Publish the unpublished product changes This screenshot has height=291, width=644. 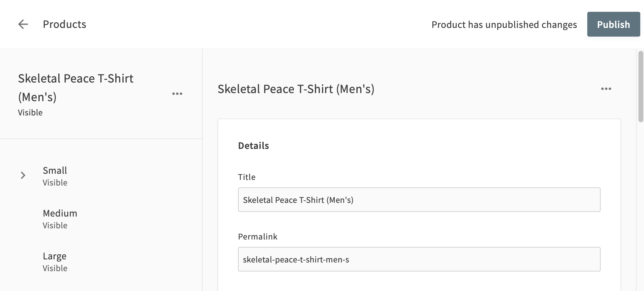[x=613, y=24]
